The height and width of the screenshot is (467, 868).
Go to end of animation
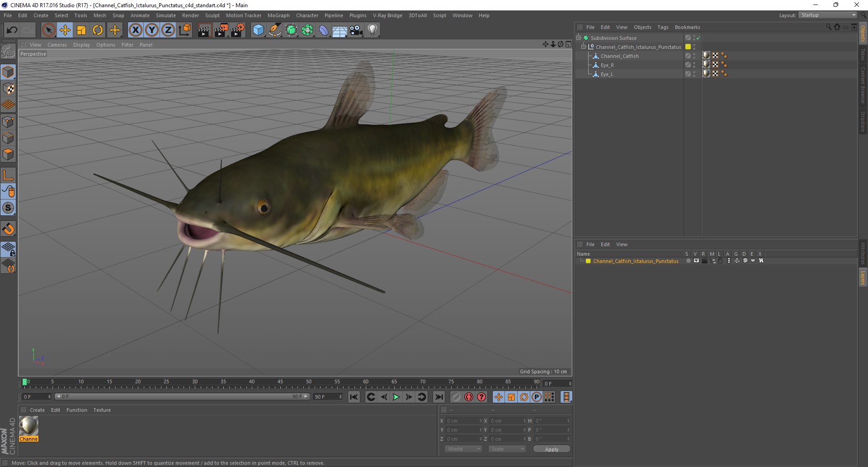tap(439, 397)
